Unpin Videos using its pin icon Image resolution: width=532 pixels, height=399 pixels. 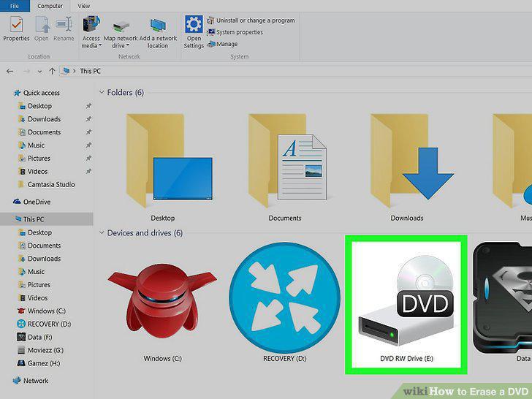coord(88,171)
